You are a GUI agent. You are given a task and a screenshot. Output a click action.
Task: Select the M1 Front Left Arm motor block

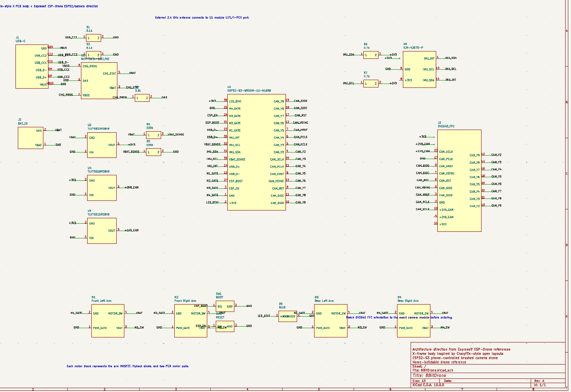108,320
